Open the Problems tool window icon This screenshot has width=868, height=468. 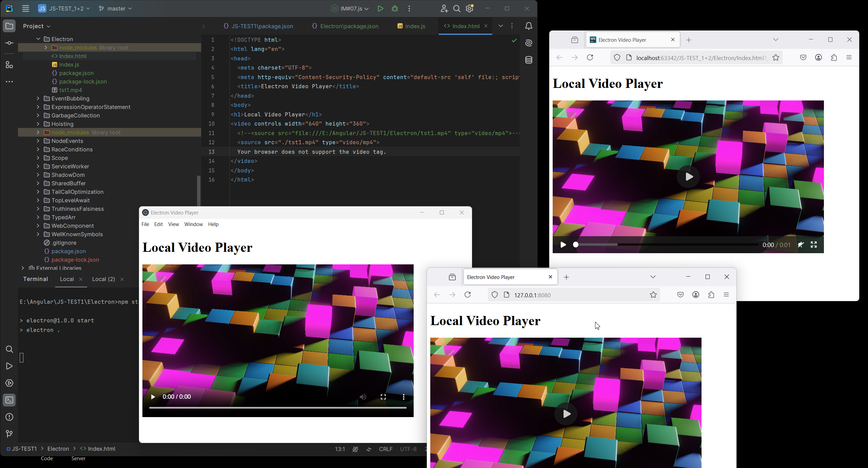pos(9,417)
